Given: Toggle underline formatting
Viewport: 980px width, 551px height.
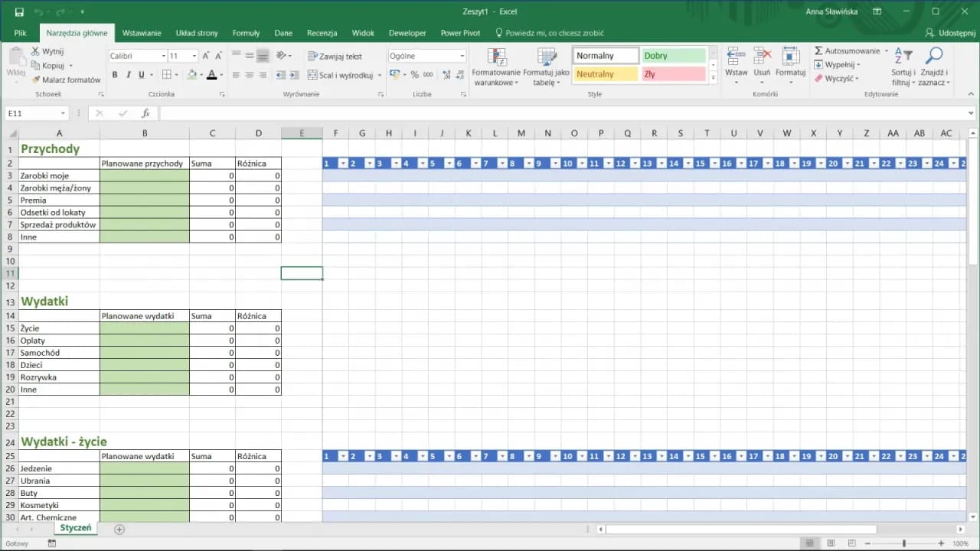Looking at the screenshot, I should click(142, 74).
